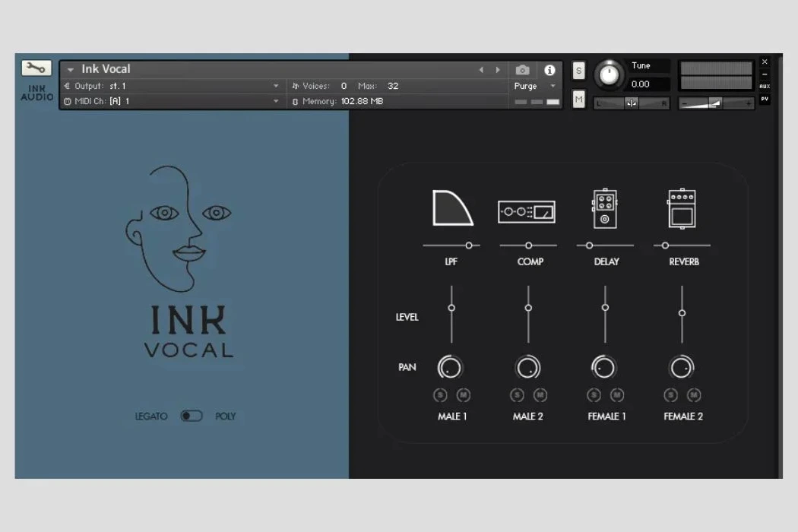
Task: Click the Ink Vocal instrument name
Action: point(106,68)
